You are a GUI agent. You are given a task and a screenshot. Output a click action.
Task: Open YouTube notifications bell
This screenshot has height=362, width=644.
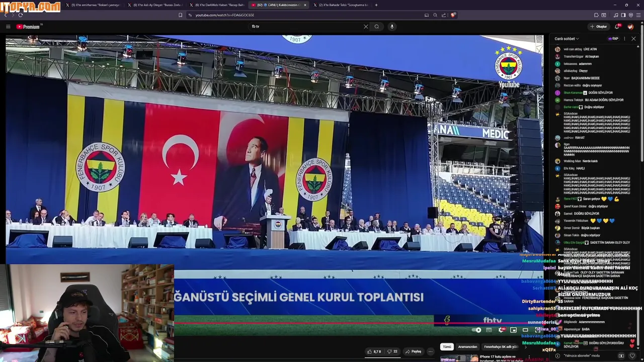(x=618, y=27)
